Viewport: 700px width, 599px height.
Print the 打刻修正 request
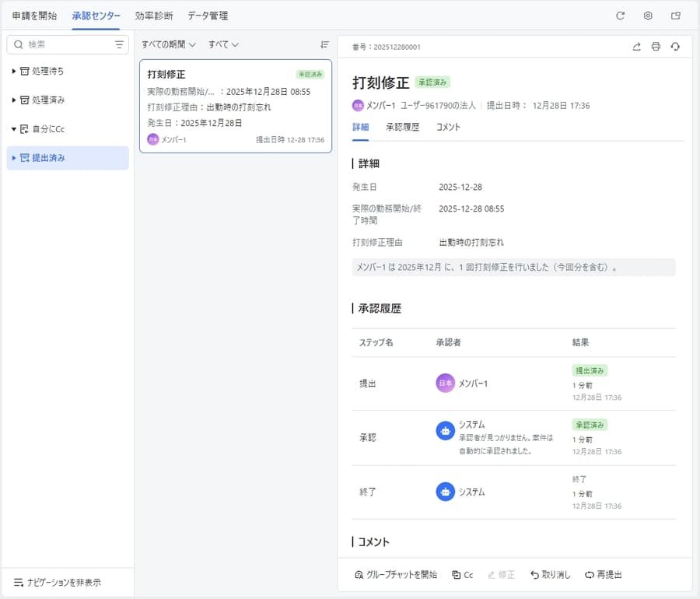656,47
